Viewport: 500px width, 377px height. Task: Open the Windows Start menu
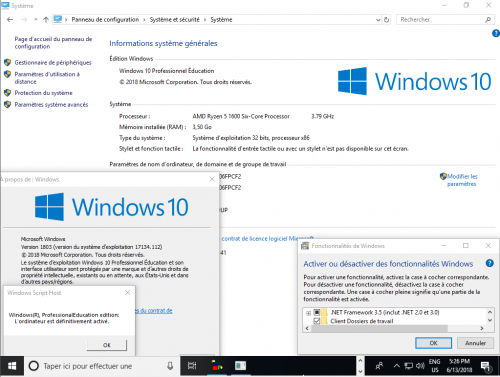tap(12, 366)
